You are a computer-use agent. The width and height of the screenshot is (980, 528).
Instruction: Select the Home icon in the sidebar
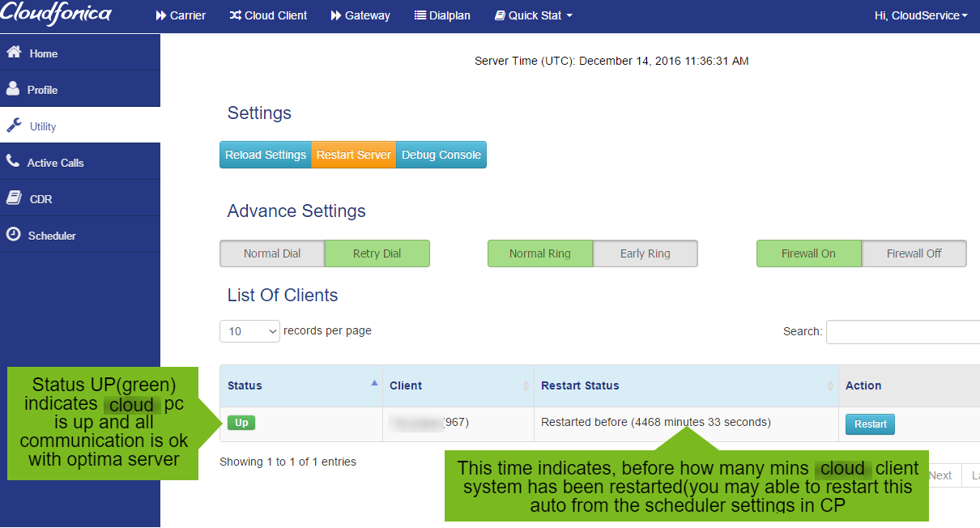coord(13,52)
